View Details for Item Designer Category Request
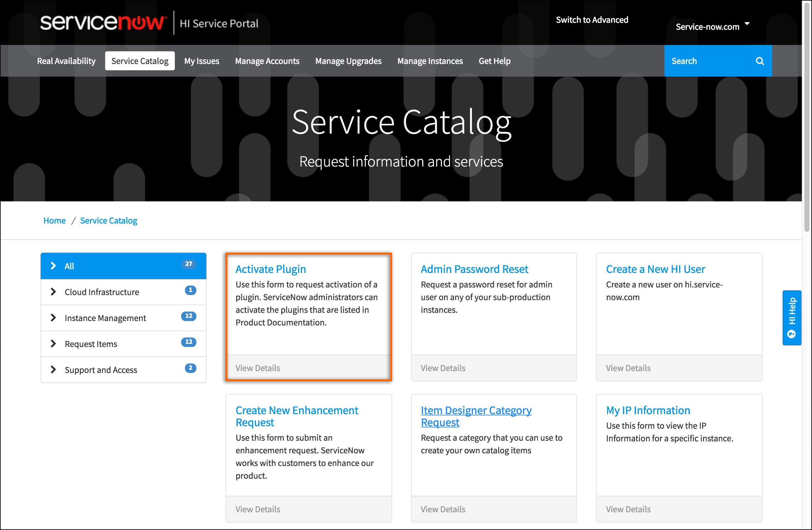This screenshot has height=530, width=812. [443, 509]
